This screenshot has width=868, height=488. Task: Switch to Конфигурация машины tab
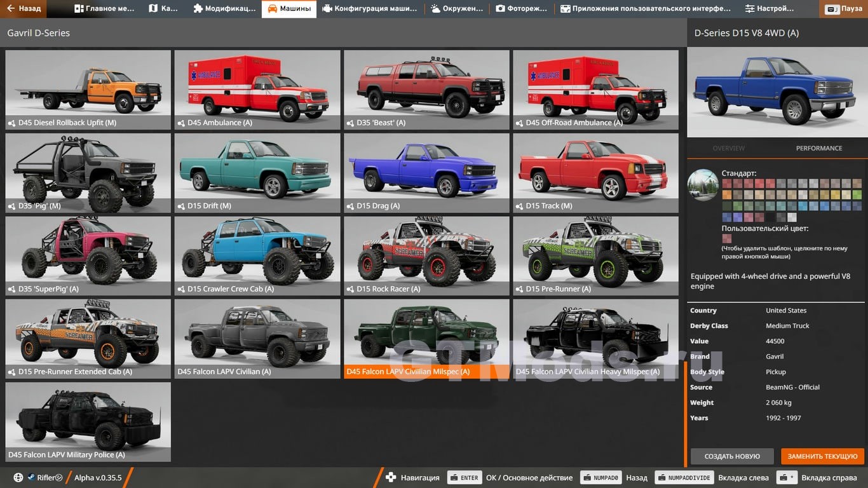point(370,9)
